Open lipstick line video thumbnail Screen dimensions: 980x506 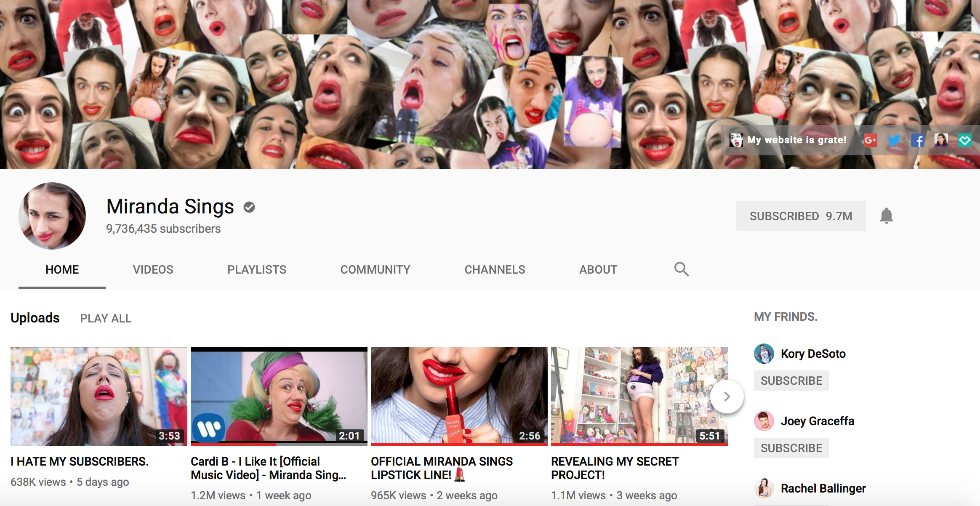(459, 397)
